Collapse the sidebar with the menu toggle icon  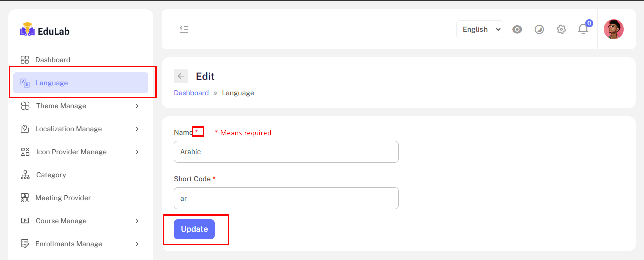184,29
